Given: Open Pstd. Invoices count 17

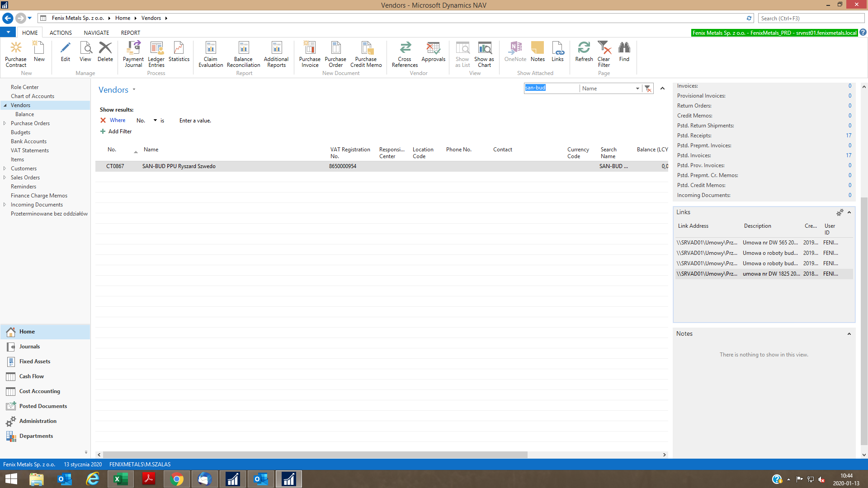Looking at the screenshot, I should pyautogui.click(x=849, y=155).
